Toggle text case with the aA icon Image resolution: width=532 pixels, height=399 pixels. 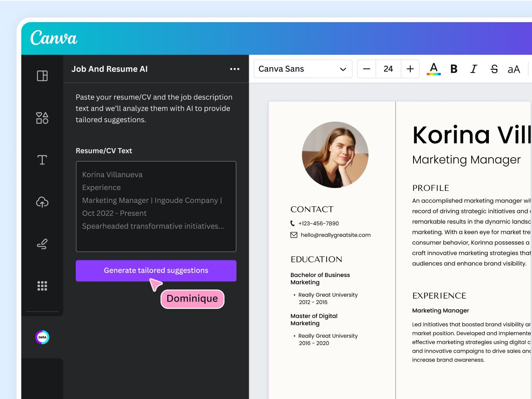514,69
